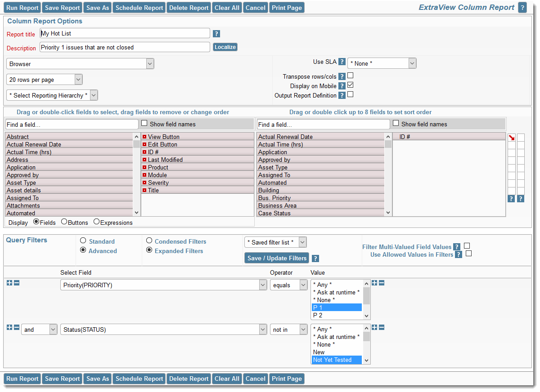Click help icon for Transpose rows/cols

click(342, 76)
